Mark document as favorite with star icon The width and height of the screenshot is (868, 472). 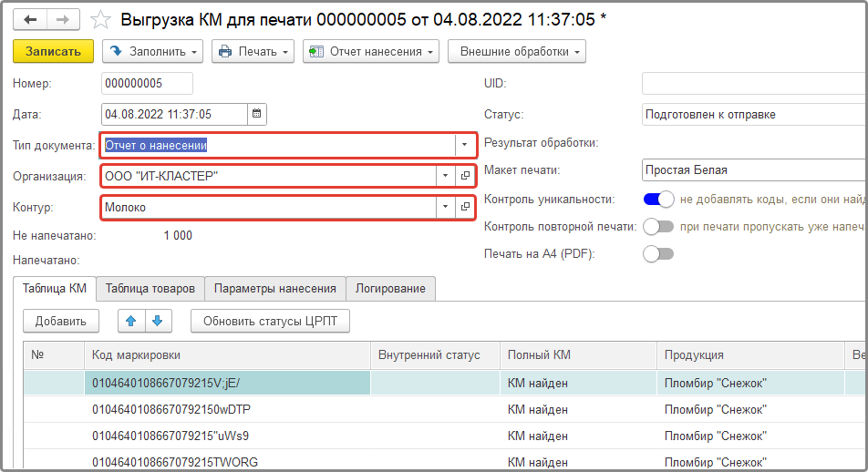(x=100, y=20)
